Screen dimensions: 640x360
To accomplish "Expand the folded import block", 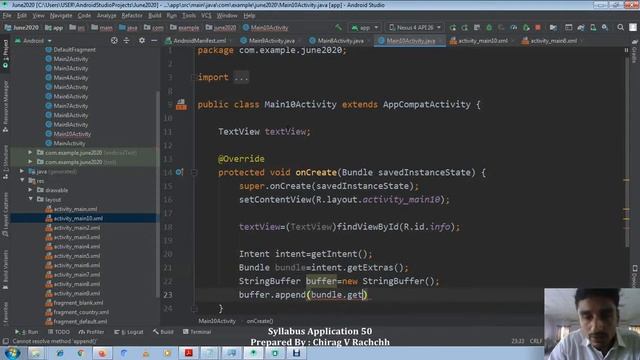I will (241, 77).
